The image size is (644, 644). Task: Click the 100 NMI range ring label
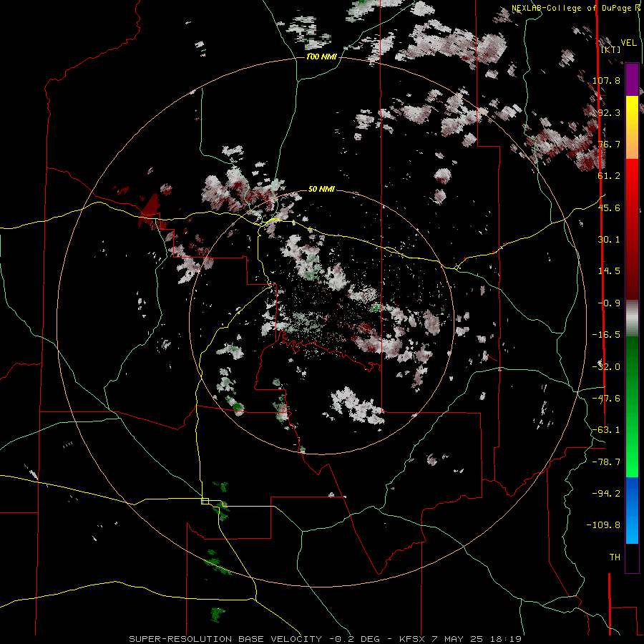tap(321, 57)
